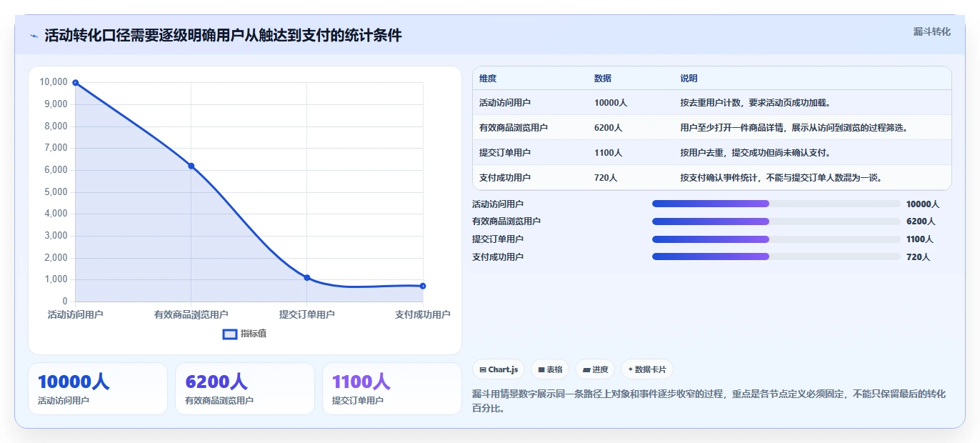Click the 活动访问用户 progress bar
This screenshot has width=980, height=443.
click(776, 204)
